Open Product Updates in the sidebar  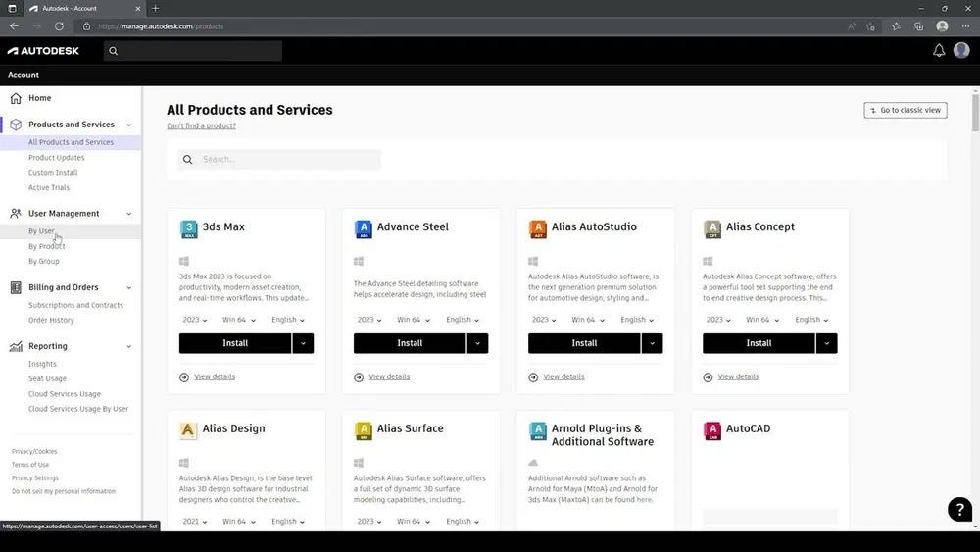point(57,158)
